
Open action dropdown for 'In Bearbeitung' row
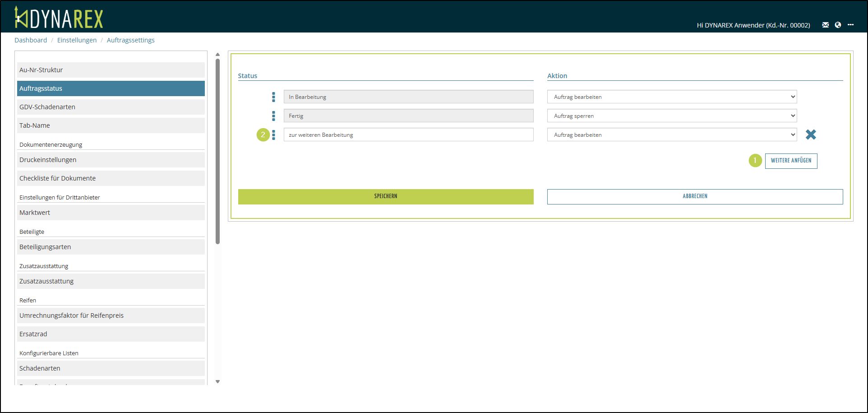[672, 97]
